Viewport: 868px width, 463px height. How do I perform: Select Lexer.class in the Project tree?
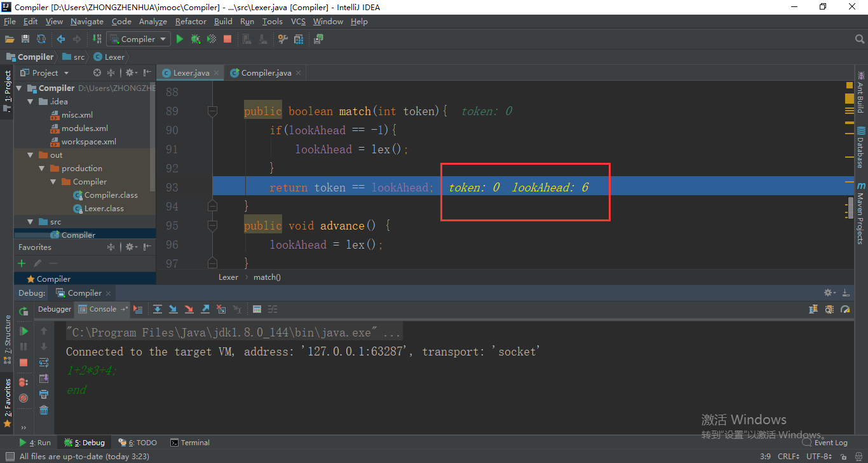98,209
